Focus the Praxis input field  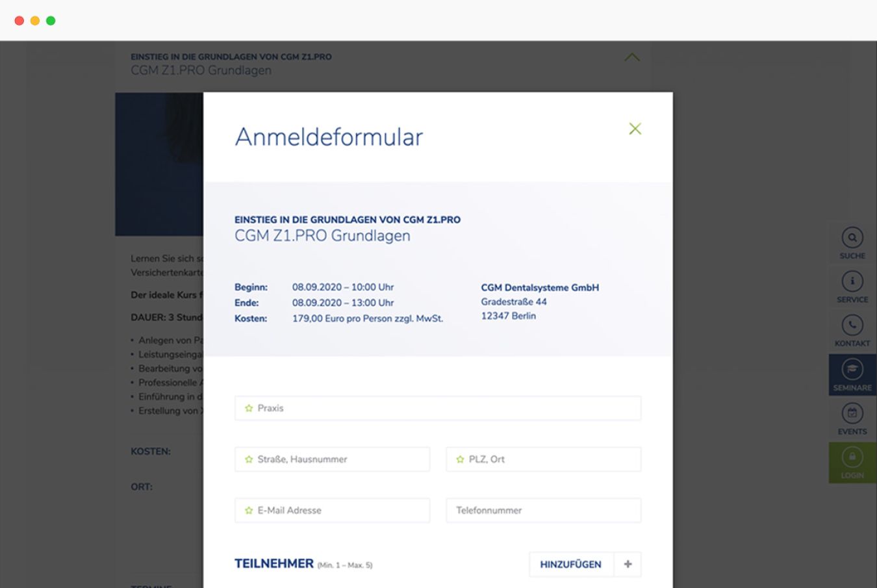[x=438, y=408]
